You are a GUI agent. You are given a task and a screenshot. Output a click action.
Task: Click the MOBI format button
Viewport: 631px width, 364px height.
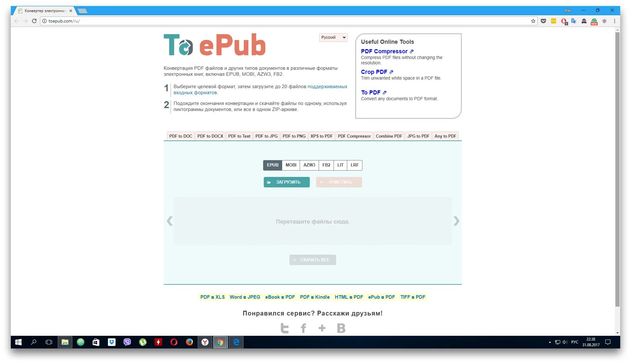290,165
